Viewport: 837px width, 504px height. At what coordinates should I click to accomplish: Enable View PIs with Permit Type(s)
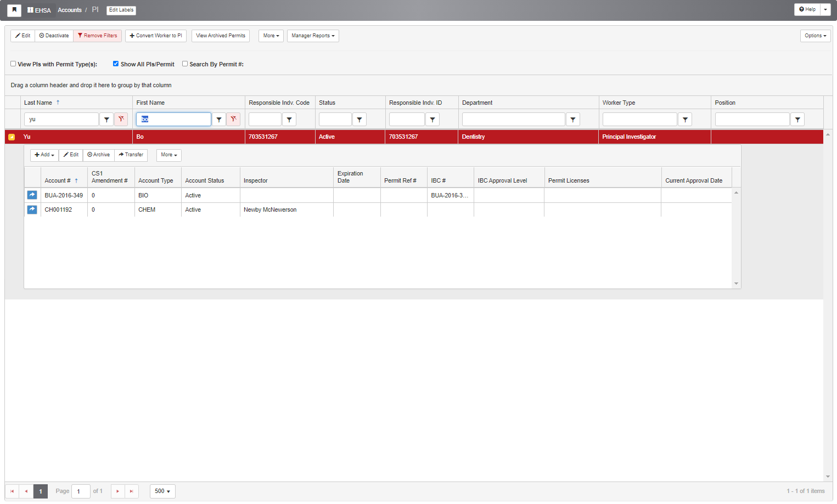tap(13, 64)
